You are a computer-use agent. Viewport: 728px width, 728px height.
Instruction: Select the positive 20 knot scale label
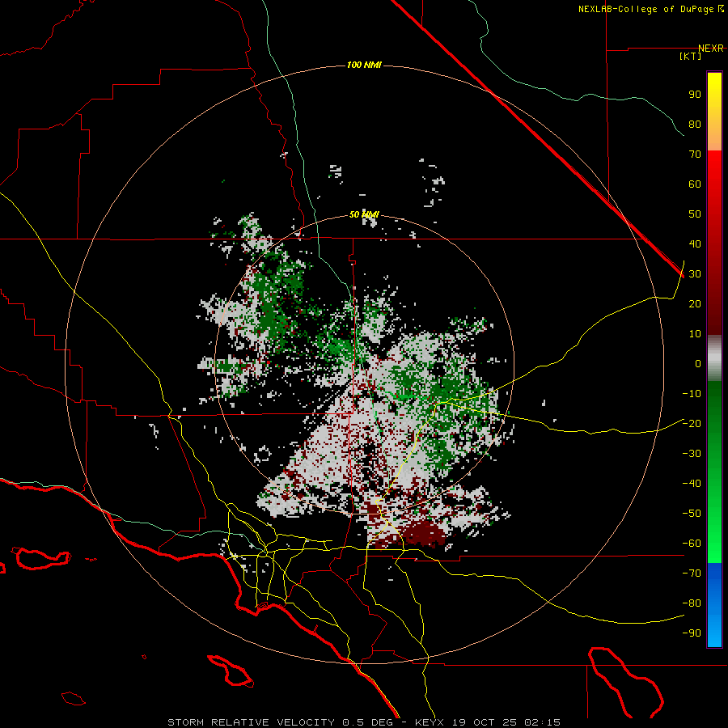[695, 304]
